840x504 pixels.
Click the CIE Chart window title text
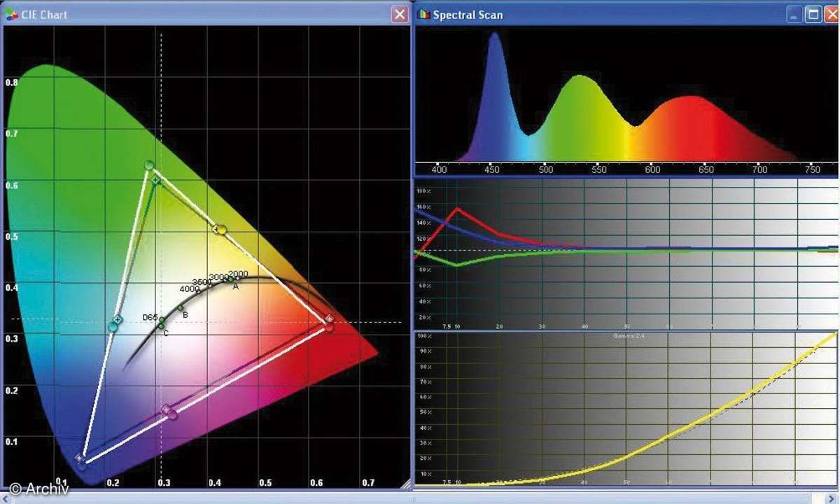44,15
